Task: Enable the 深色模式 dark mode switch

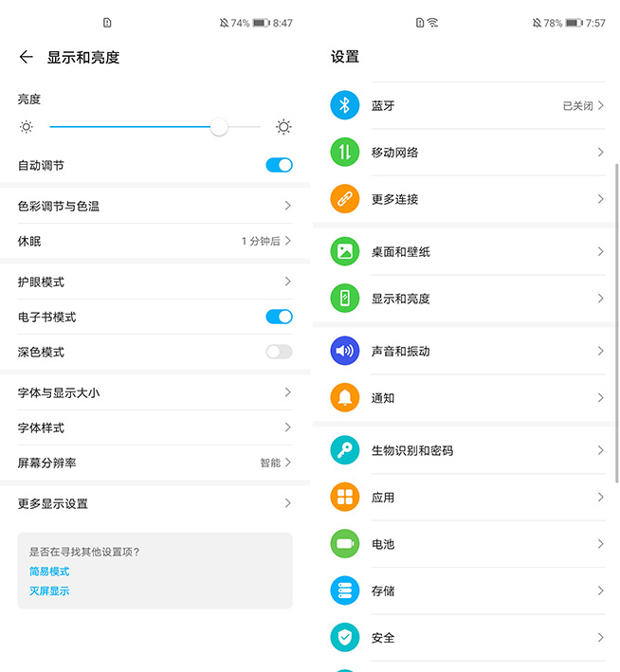Action: (x=279, y=352)
